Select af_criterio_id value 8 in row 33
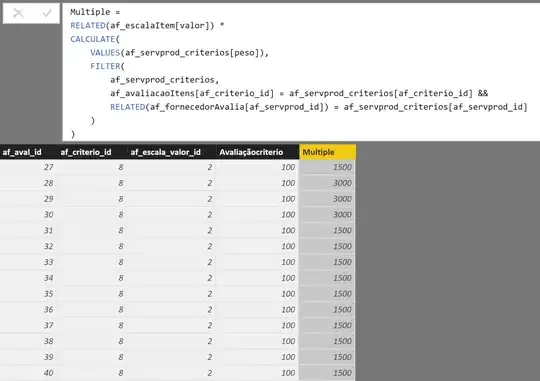Screen dimensions: 540x381 pyautogui.click(x=93, y=262)
